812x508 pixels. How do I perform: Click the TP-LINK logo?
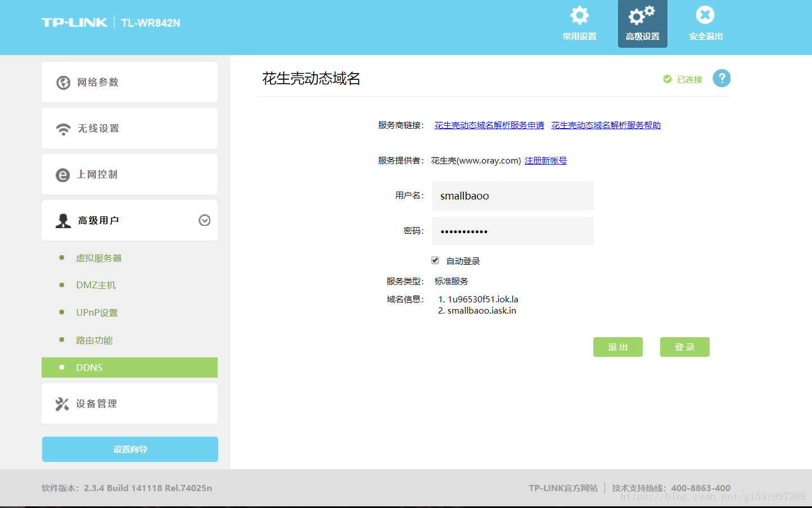pyautogui.click(x=74, y=22)
